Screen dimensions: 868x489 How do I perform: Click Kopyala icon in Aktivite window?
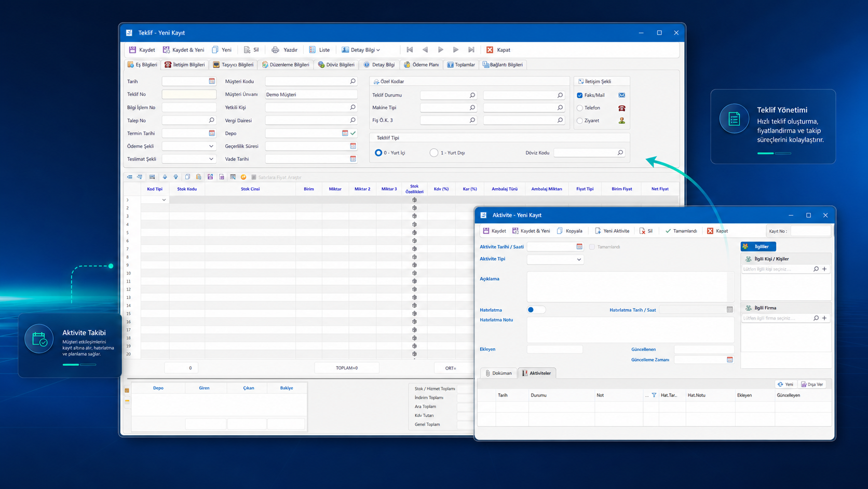[x=560, y=231]
